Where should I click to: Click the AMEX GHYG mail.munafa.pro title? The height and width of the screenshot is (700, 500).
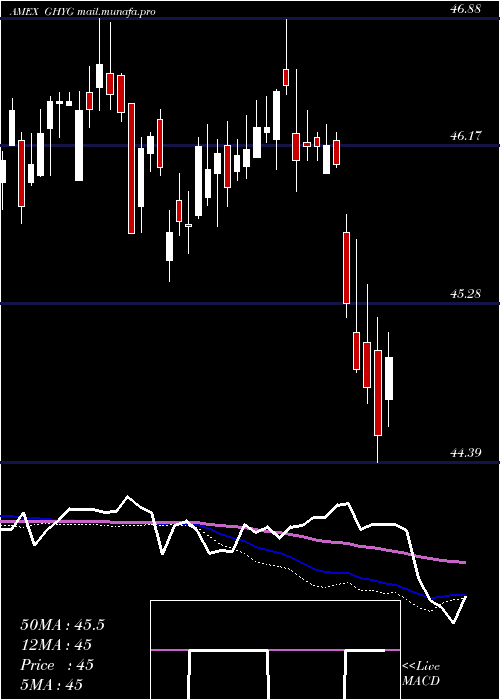[x=81, y=12]
